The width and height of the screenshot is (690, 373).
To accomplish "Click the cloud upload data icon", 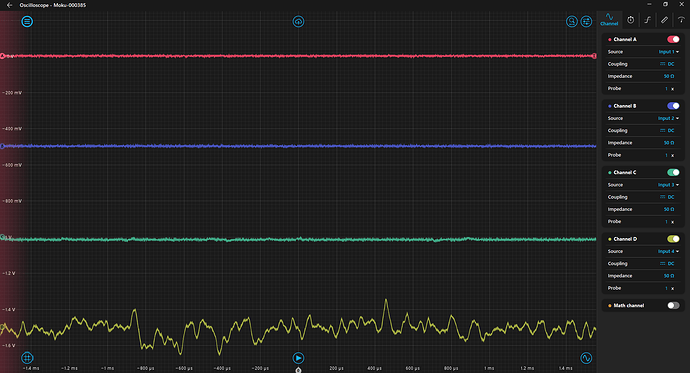I will pos(298,22).
